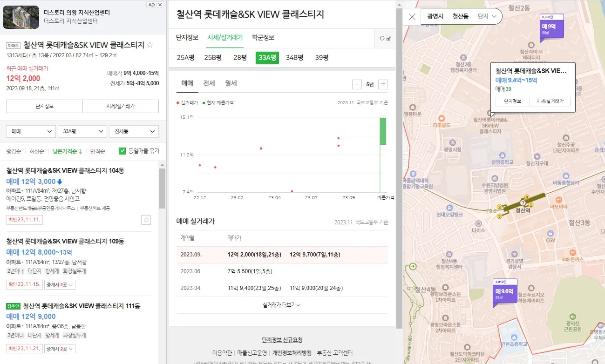Click the 바동종합상가 map icon
The image size is (605, 364).
(x=565, y=176)
